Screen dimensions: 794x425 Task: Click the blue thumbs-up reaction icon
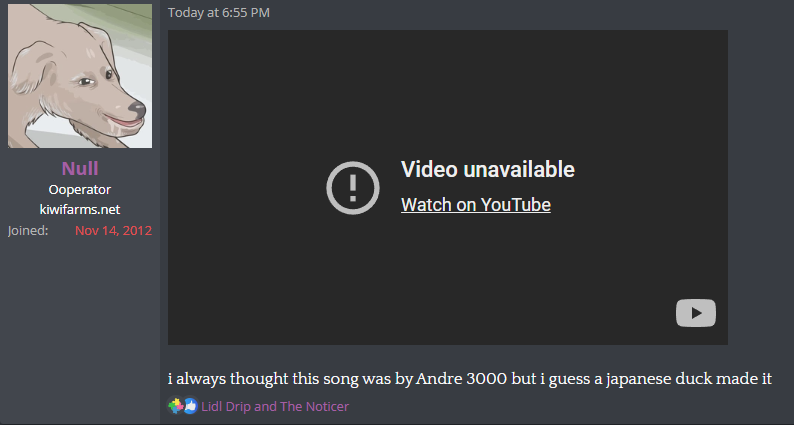click(x=189, y=406)
